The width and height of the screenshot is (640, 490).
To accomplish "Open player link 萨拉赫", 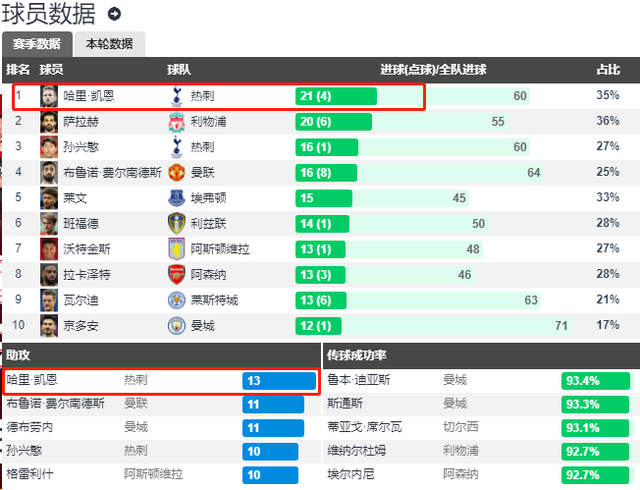I will (82, 122).
